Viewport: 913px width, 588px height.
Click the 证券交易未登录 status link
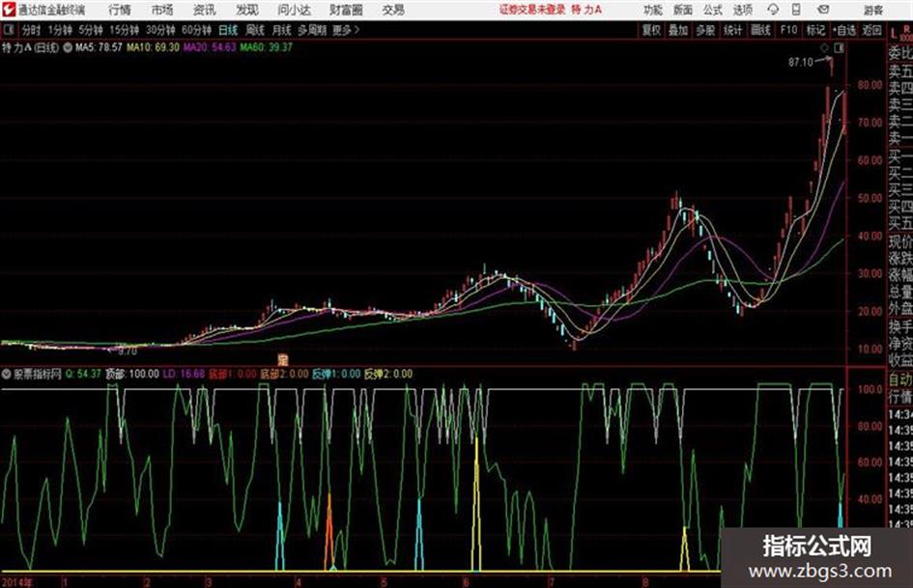[532, 10]
